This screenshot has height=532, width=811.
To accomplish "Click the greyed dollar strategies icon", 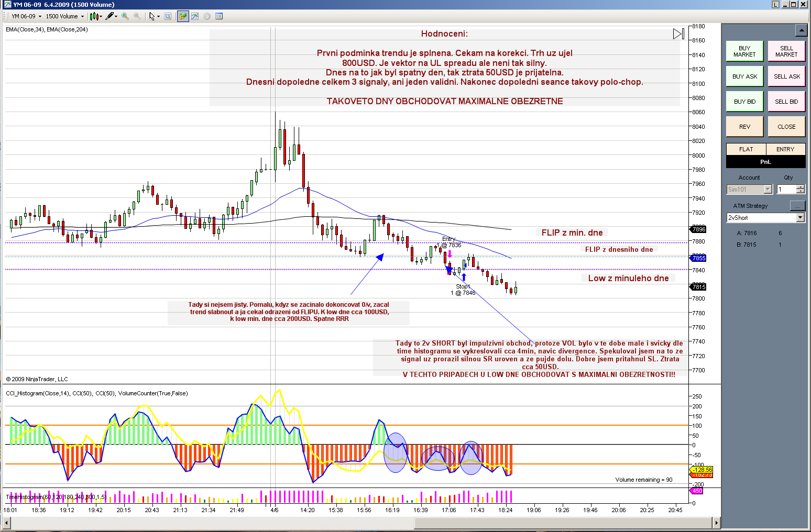I will [x=207, y=16].
